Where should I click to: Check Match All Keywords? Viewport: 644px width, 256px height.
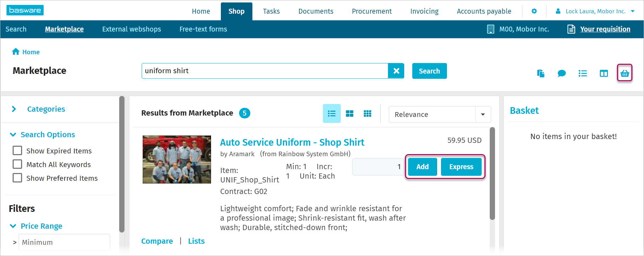tap(17, 164)
